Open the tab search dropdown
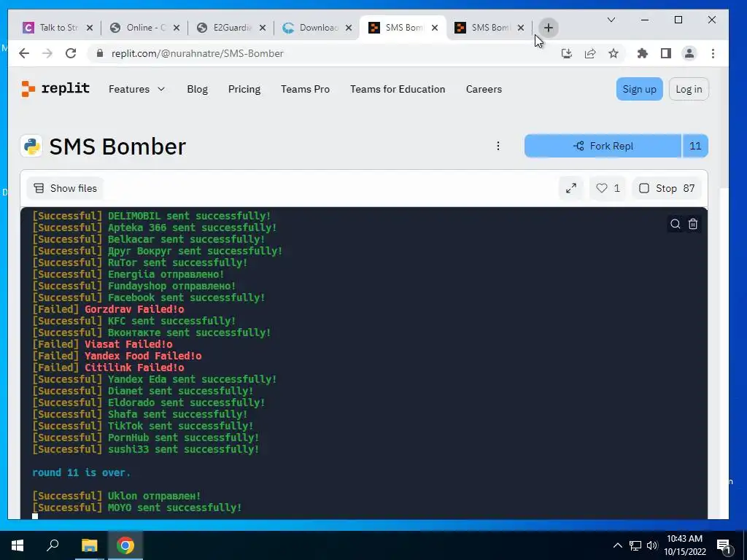 [x=611, y=20]
